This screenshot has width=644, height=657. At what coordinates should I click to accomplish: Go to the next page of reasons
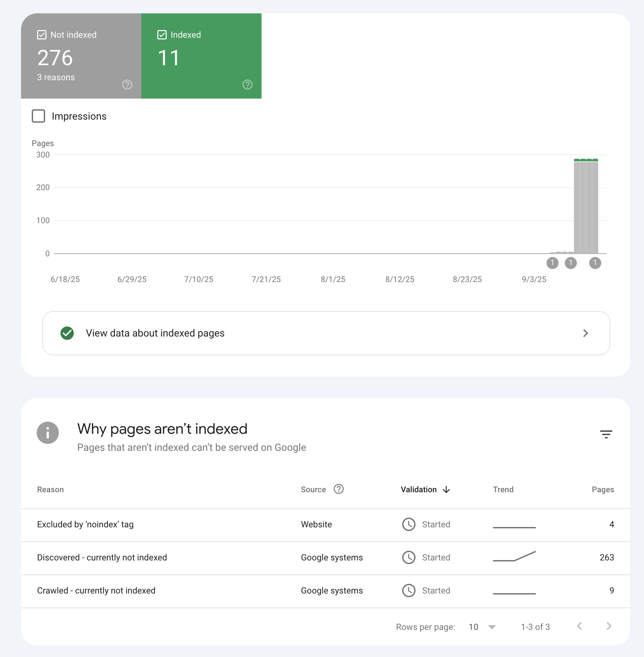pos(609,626)
